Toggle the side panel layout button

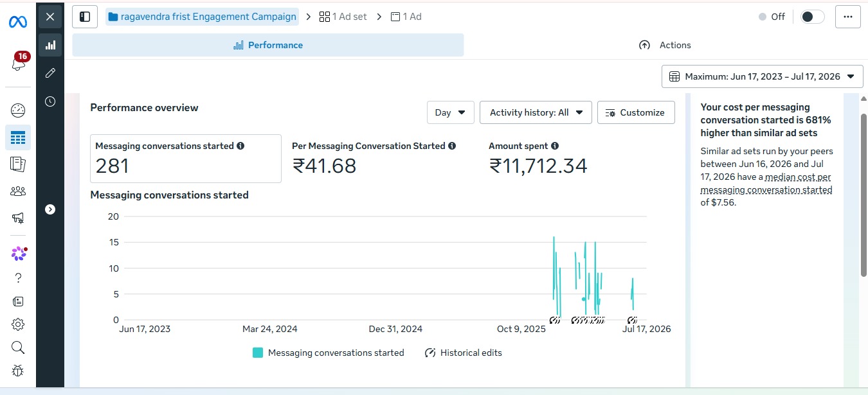(x=85, y=17)
